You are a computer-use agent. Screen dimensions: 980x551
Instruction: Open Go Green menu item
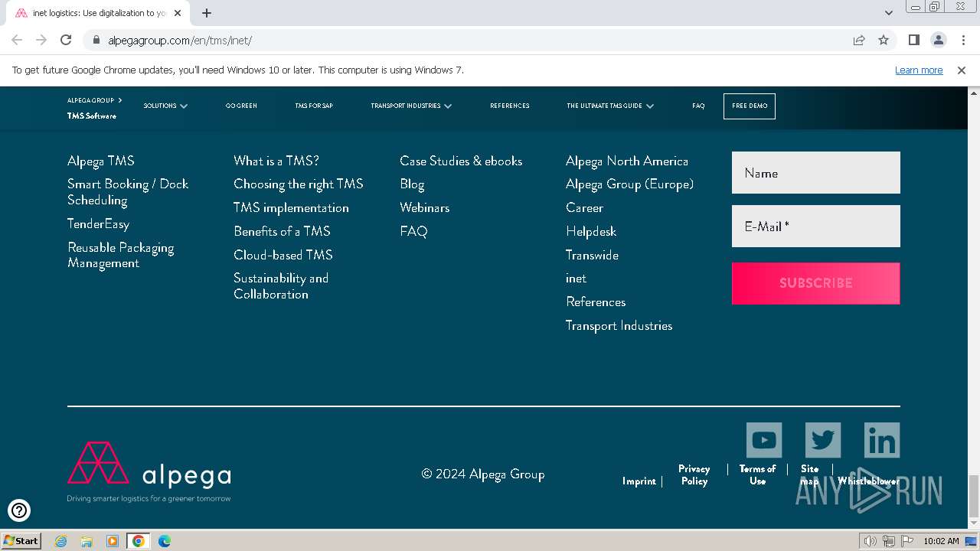(241, 106)
